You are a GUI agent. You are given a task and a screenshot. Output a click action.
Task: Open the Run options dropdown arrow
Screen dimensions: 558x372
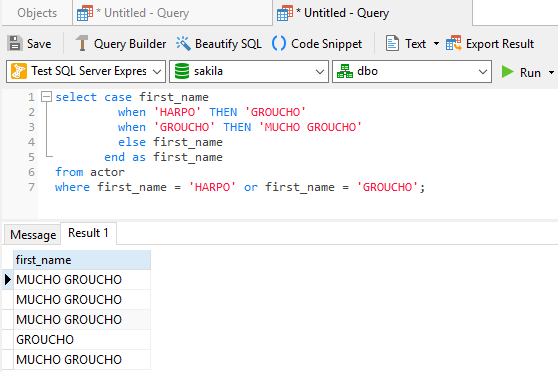point(551,73)
